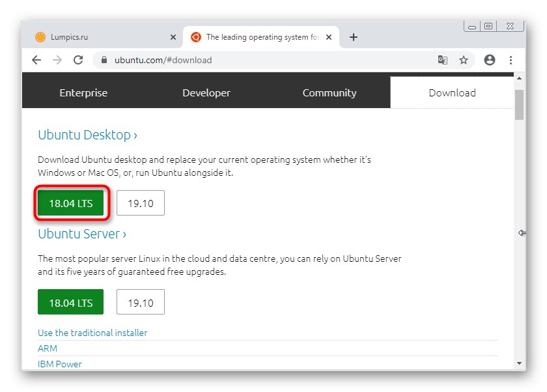Image resolution: width=547 pixels, height=392 pixels.
Task: Click the Translate page icon
Action: tap(443, 60)
